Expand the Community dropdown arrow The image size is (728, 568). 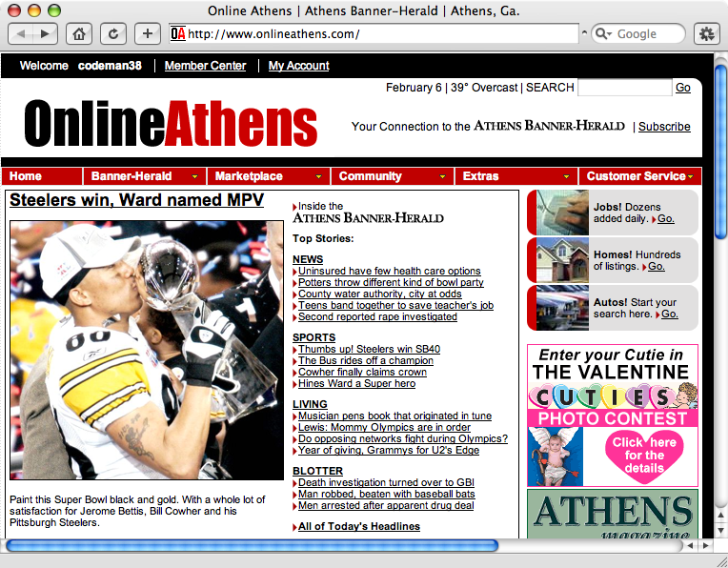click(x=442, y=176)
